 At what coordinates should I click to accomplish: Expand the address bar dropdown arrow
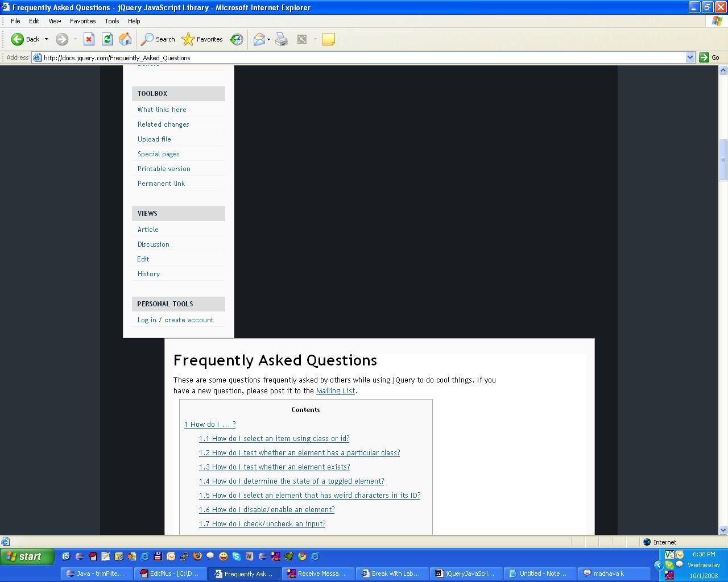[690, 57]
